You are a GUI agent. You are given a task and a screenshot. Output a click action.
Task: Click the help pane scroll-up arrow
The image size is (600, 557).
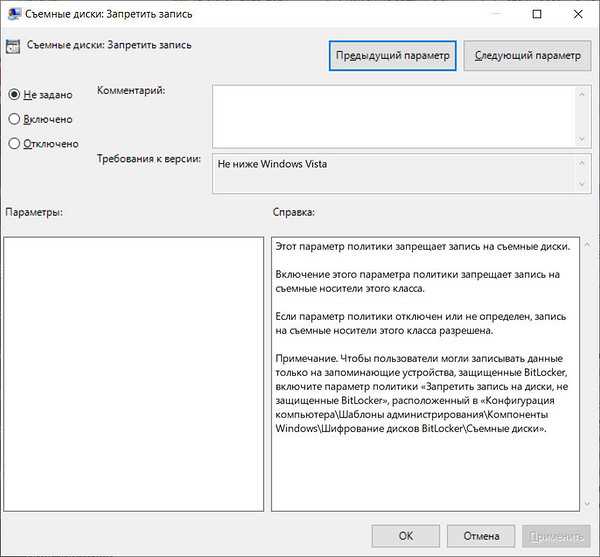(587, 244)
